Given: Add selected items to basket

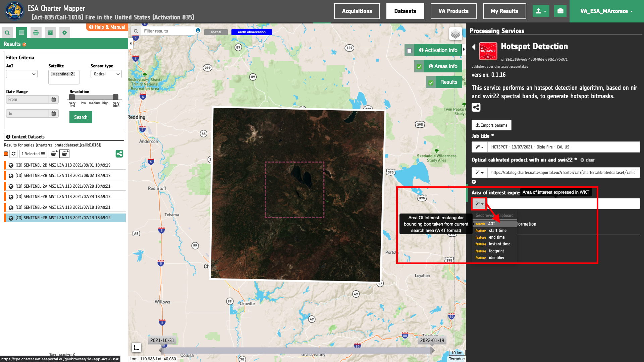Looking at the screenshot, I should 54,154.
